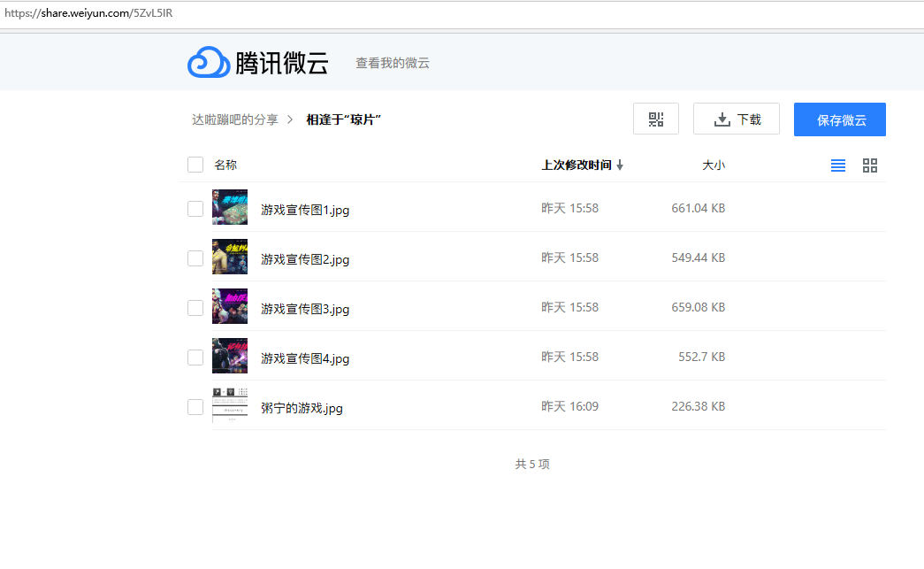
Task: Navigate to 达啦蹦吧的分享 breadcrumb
Action: (234, 119)
